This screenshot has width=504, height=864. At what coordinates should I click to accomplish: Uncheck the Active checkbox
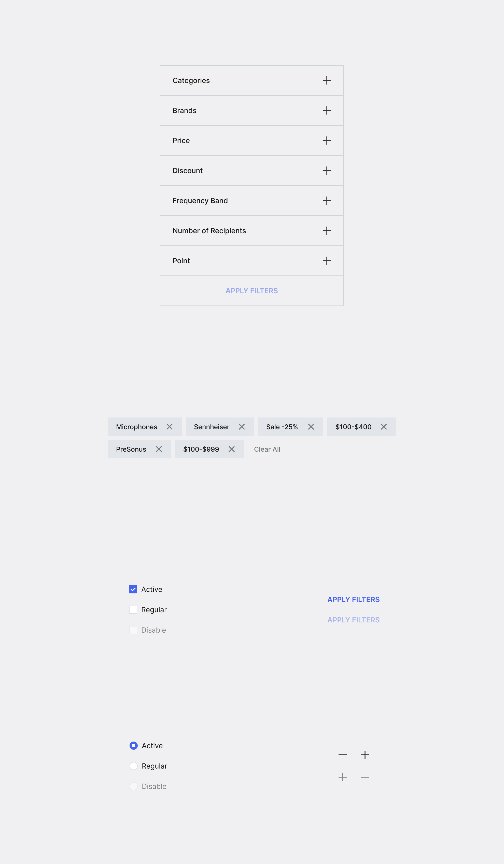coord(133,589)
